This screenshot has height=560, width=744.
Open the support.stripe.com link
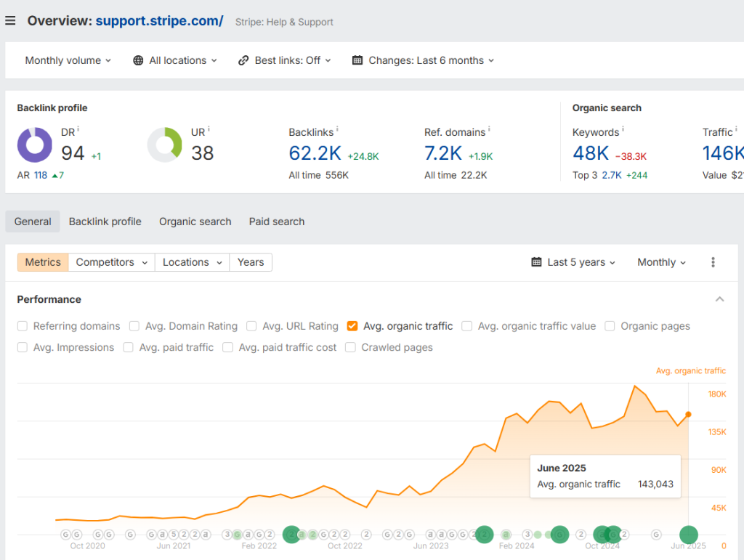tap(159, 20)
